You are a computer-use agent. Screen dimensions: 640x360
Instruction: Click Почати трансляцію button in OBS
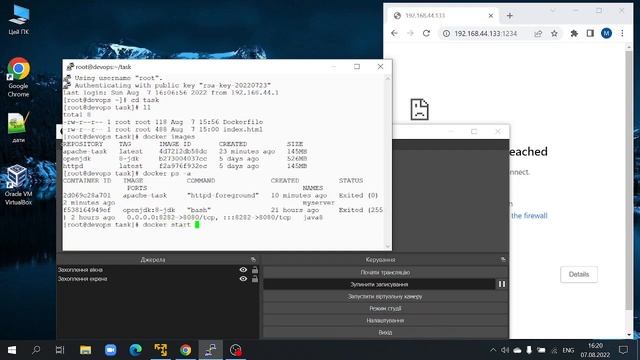(385, 272)
